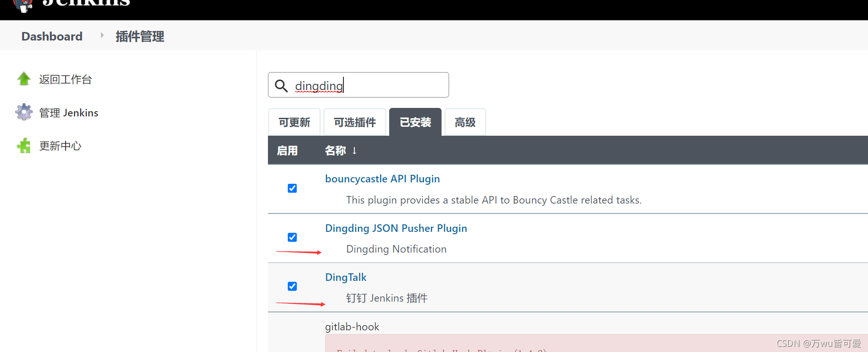
Task: Open the DingTalk plugin link
Action: click(346, 277)
